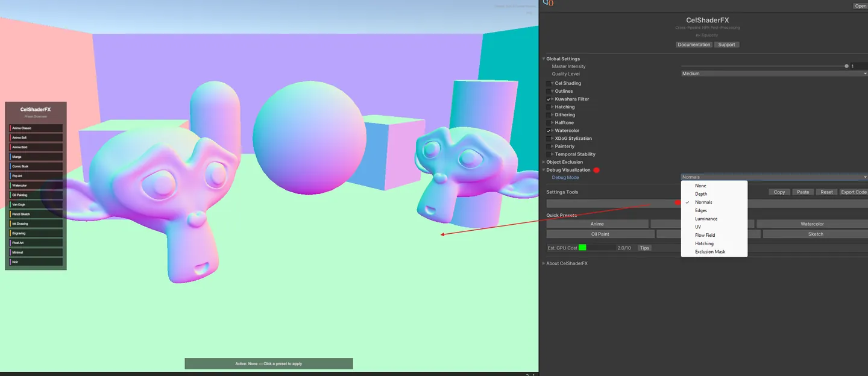The width and height of the screenshot is (868, 376).
Task: Expand the Kuwahara Filter foldout
Action: (x=553, y=99)
